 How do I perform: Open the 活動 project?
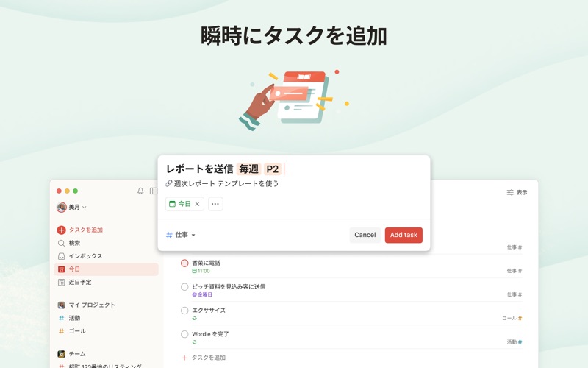click(x=74, y=318)
